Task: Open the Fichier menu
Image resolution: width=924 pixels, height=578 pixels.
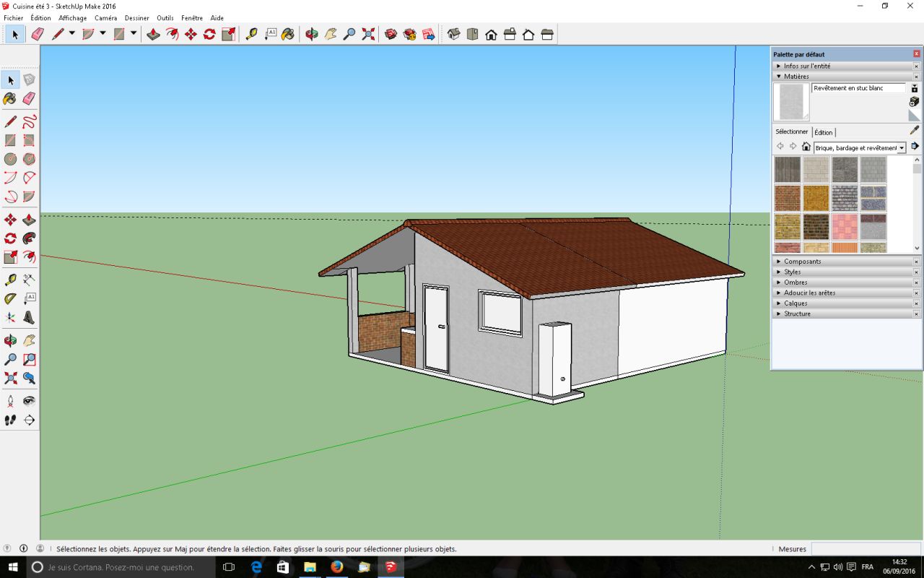Action: point(13,18)
